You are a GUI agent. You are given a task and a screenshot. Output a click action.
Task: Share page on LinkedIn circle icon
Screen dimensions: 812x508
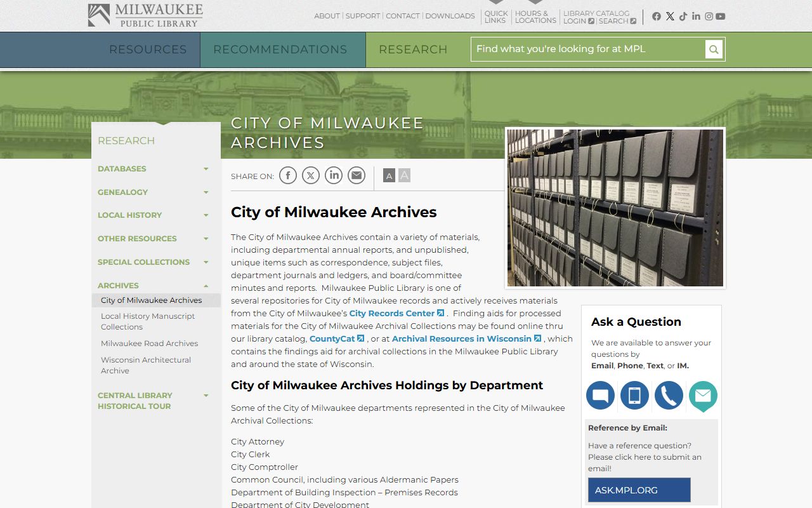(x=334, y=175)
